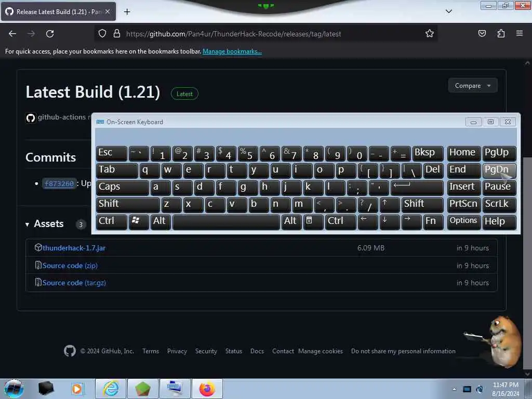Open the Privacy footer link

(177, 351)
